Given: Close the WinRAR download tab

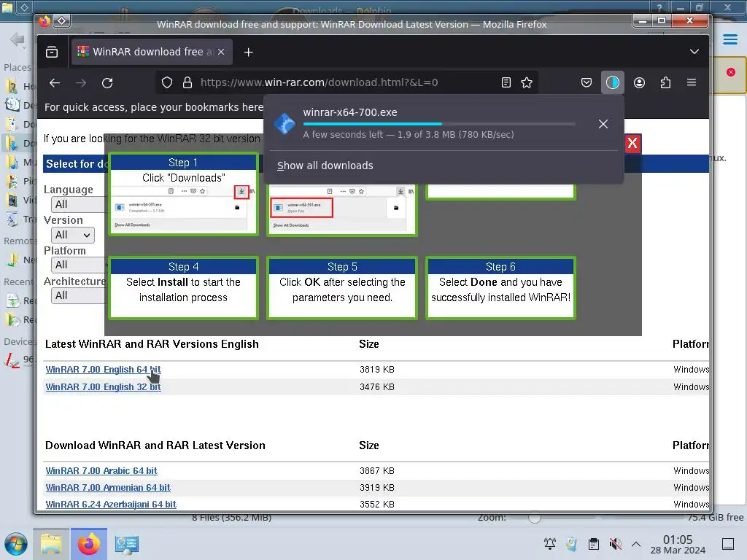Looking at the screenshot, I should click(x=221, y=52).
